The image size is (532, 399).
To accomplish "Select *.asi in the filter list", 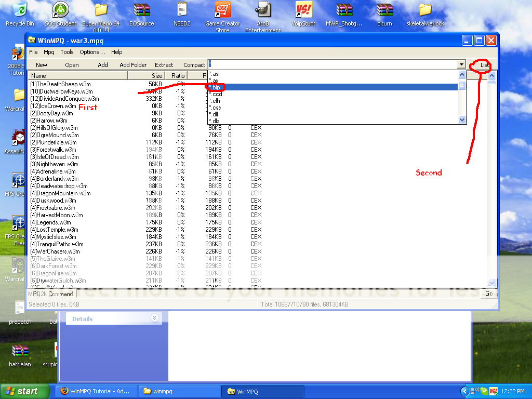I will [332, 74].
